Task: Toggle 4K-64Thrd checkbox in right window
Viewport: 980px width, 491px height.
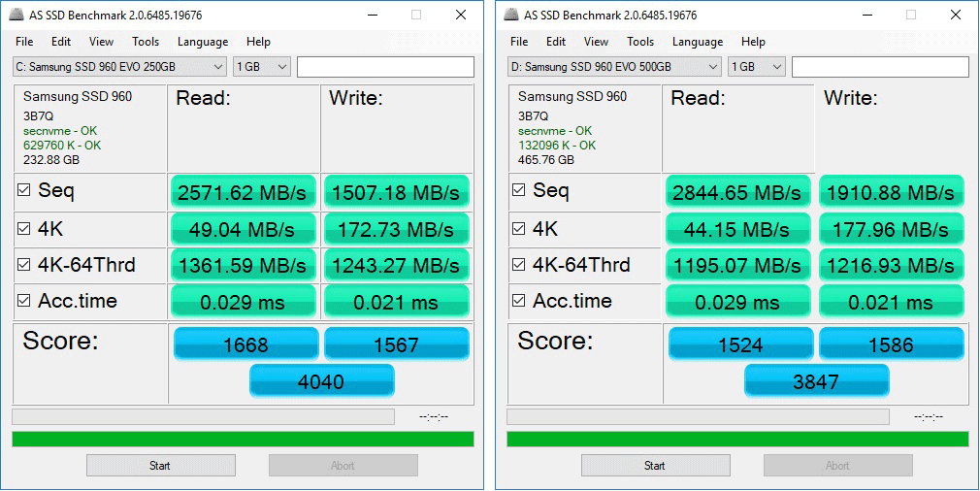Action: 519,265
